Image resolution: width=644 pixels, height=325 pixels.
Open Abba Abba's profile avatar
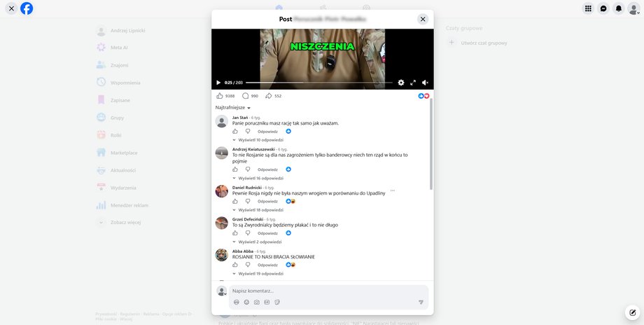[x=222, y=255]
